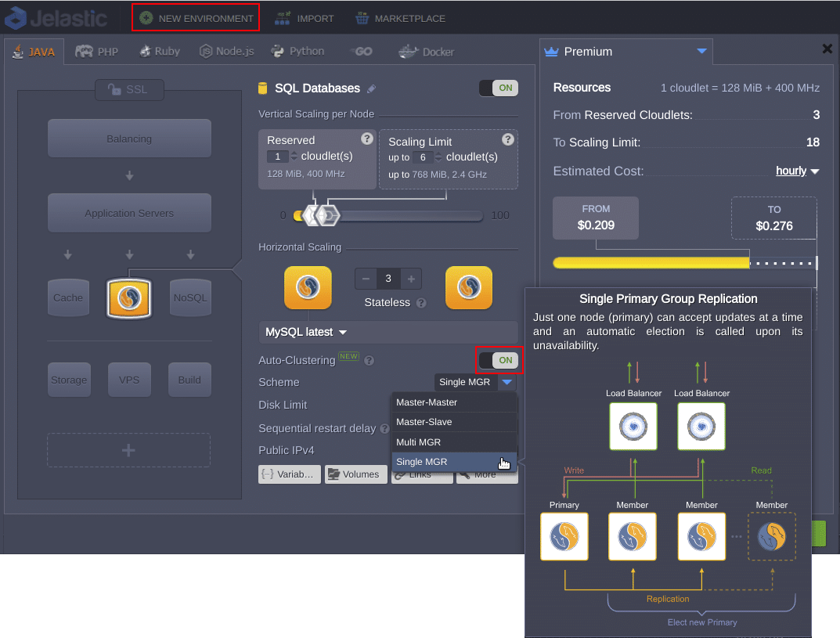Add a VPS node
Screen dimensions: 840x638
[129, 380]
